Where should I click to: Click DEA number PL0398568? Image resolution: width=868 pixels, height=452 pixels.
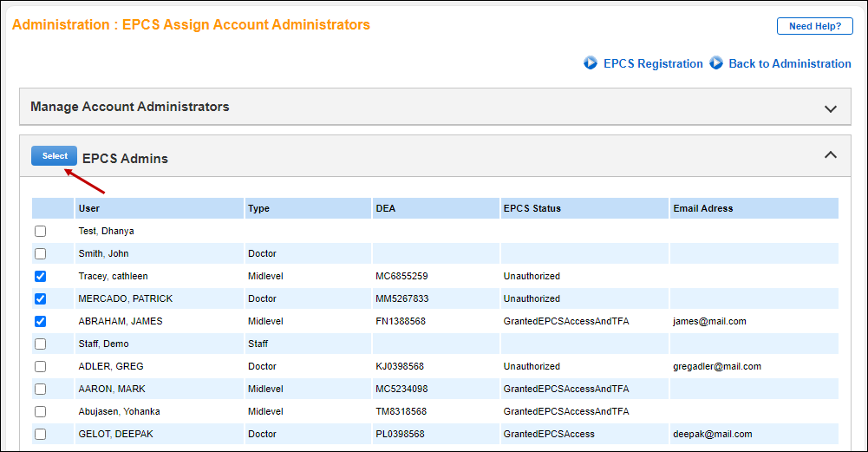coord(401,435)
